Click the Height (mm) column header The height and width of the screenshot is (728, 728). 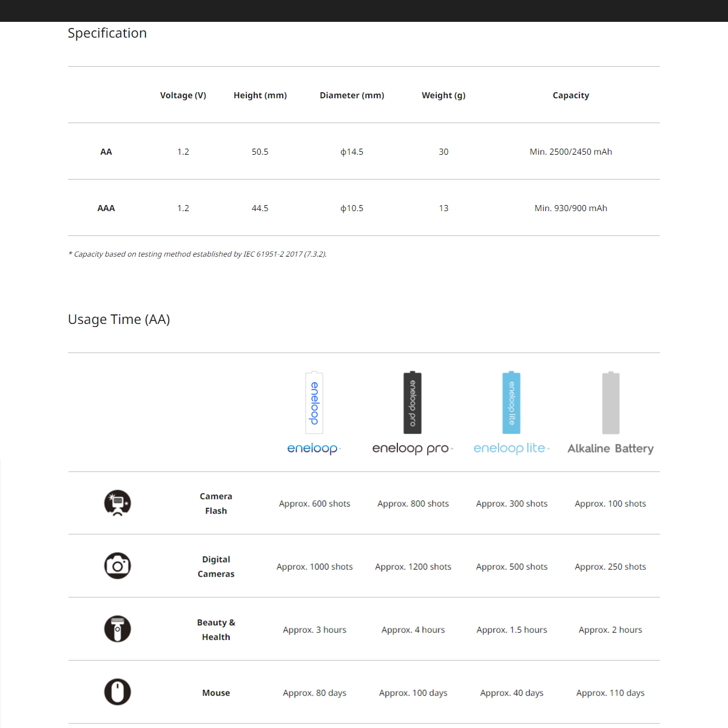tap(260, 95)
